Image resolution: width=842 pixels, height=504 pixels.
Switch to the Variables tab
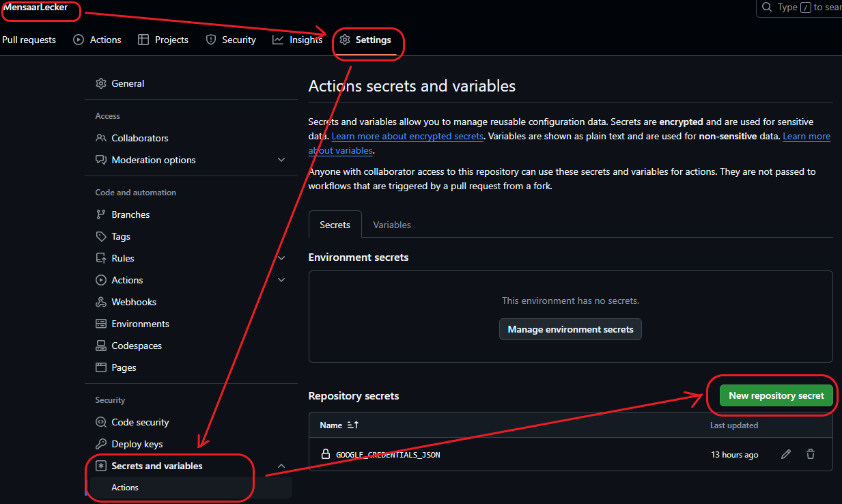[x=392, y=225]
